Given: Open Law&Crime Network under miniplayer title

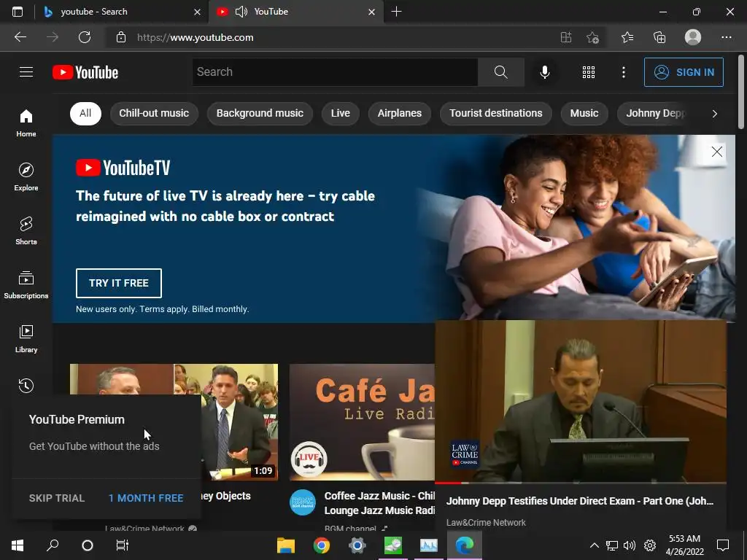Looking at the screenshot, I should point(486,522).
